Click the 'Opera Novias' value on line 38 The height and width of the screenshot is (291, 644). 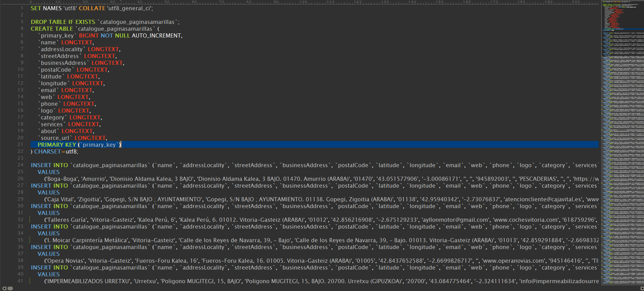coord(65,261)
